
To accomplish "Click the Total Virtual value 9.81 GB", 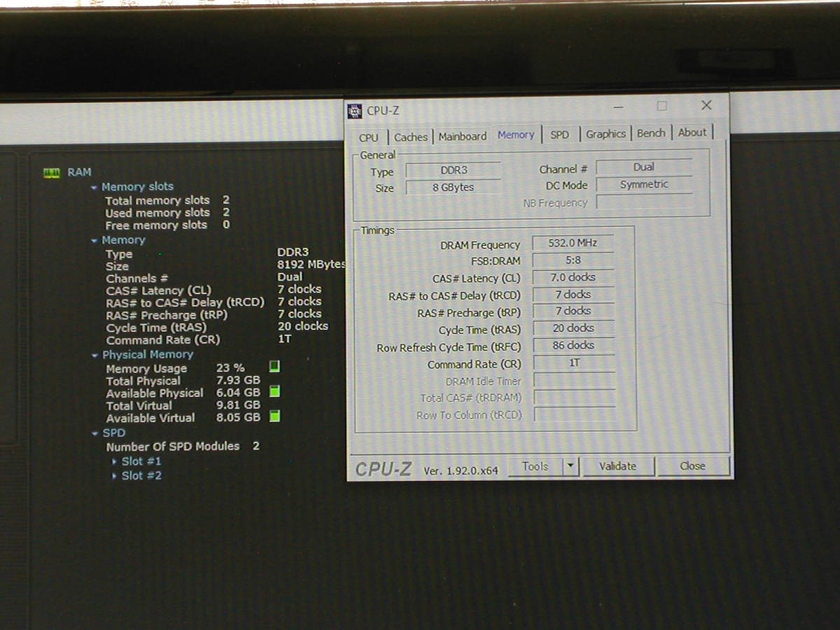I will tap(238, 405).
